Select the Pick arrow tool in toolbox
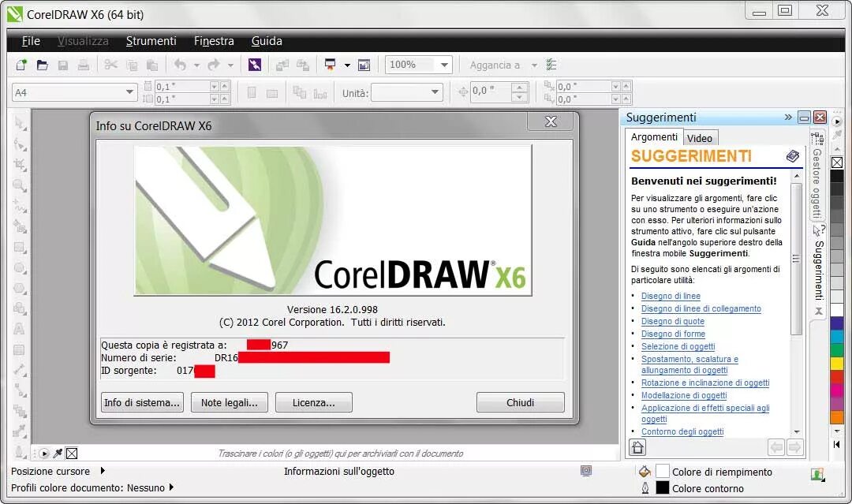This screenshot has height=504, width=852. [x=20, y=124]
